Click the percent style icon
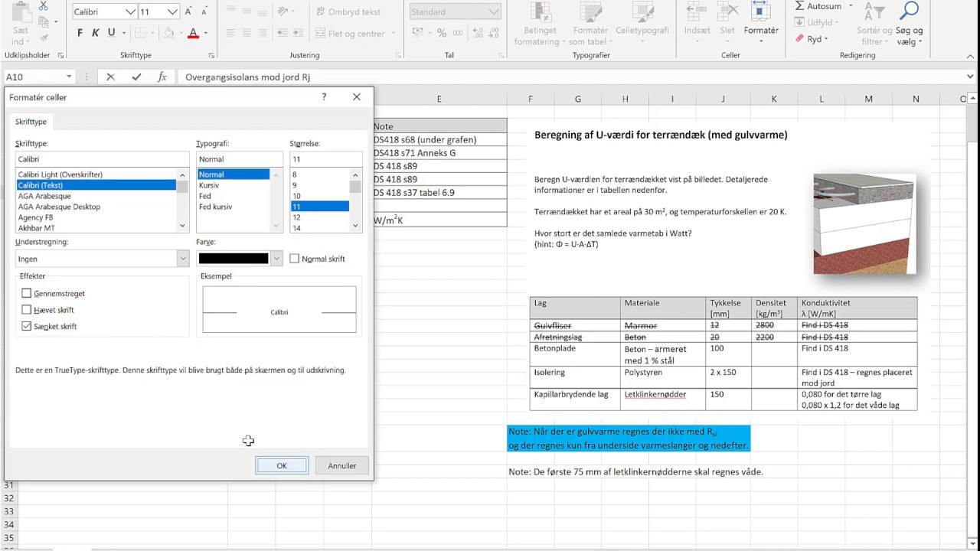 pos(440,33)
